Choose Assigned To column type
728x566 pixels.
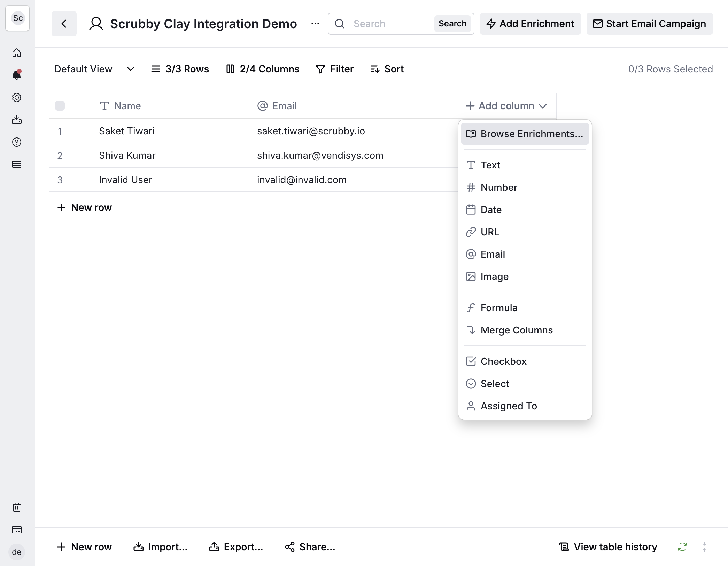point(525,406)
